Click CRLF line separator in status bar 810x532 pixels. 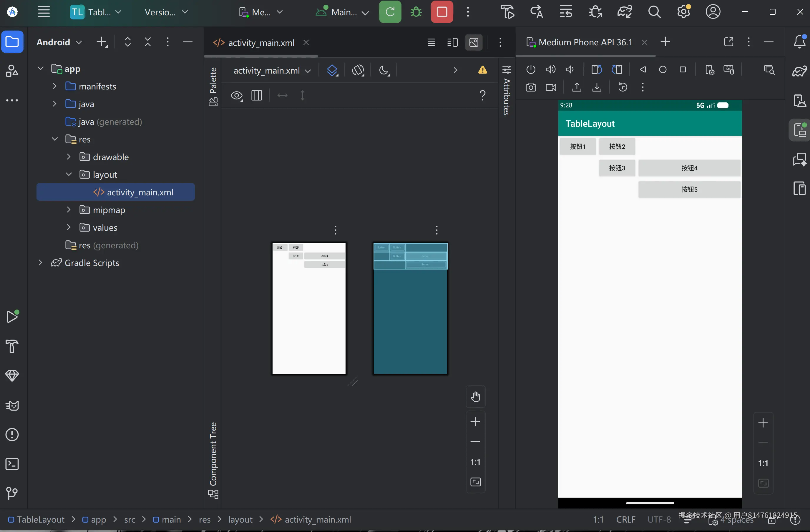pos(625,519)
